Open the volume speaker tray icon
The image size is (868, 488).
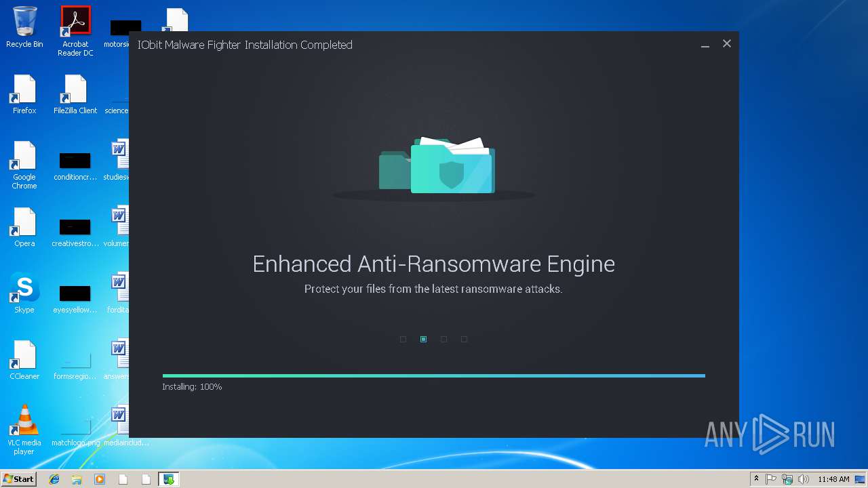point(804,479)
